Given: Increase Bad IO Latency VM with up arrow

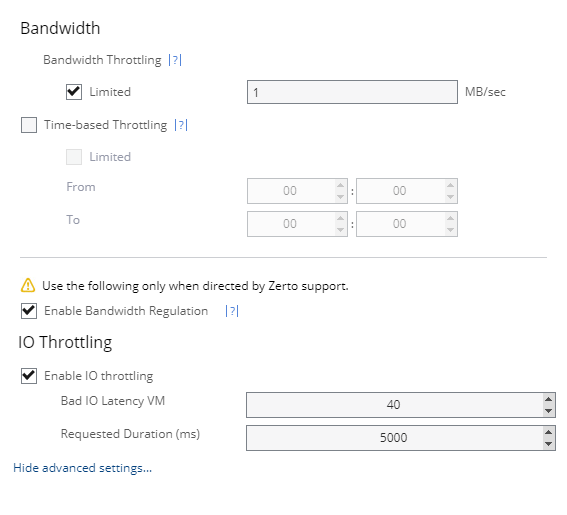Looking at the screenshot, I should click(549, 399).
